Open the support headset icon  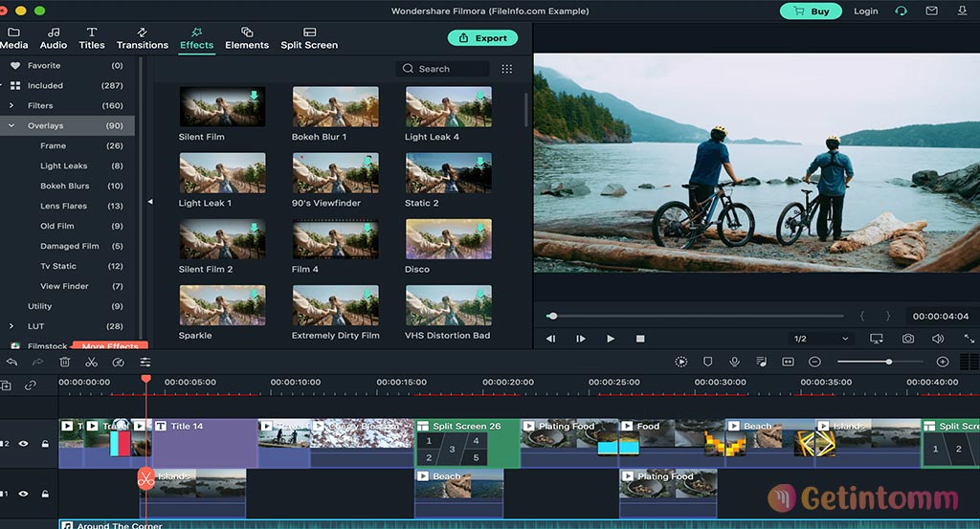901,11
